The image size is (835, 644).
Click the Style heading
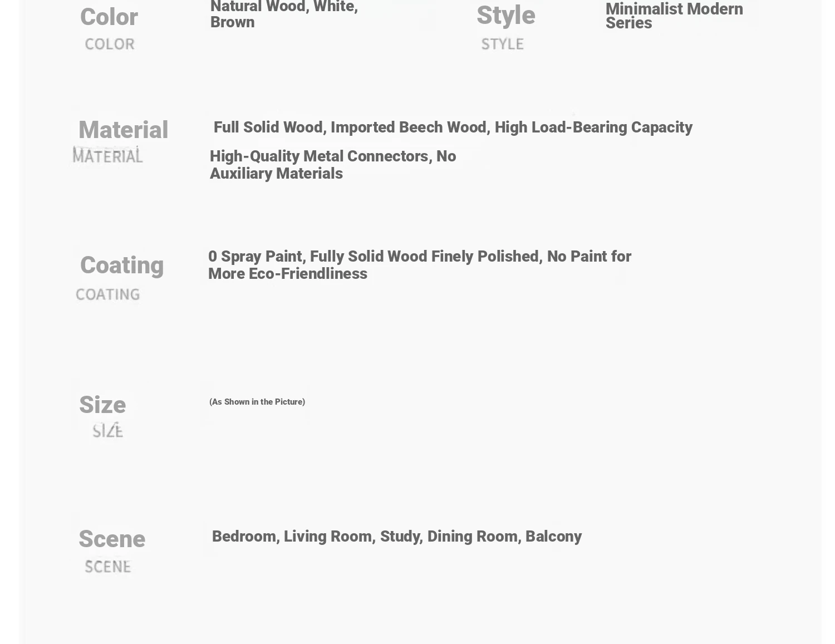coord(505,15)
